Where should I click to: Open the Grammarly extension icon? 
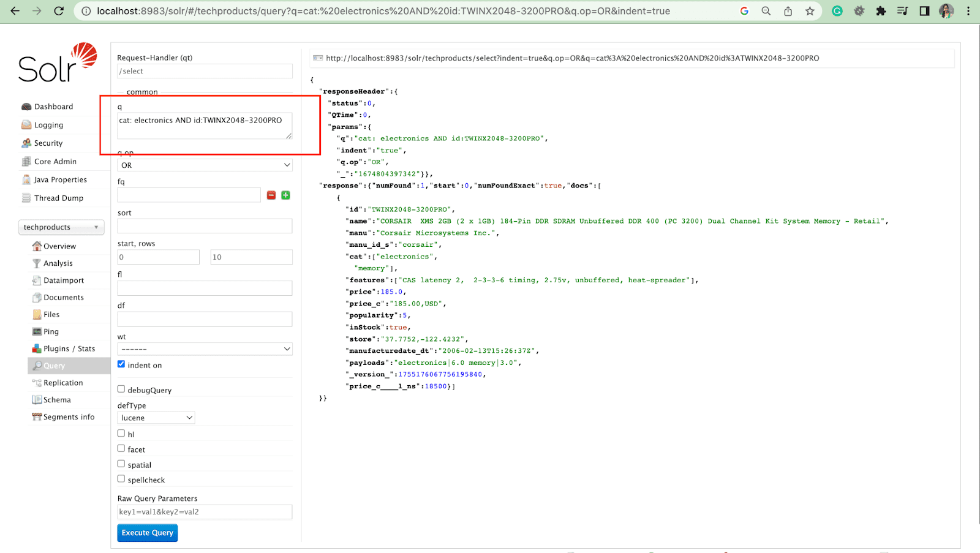click(x=837, y=11)
